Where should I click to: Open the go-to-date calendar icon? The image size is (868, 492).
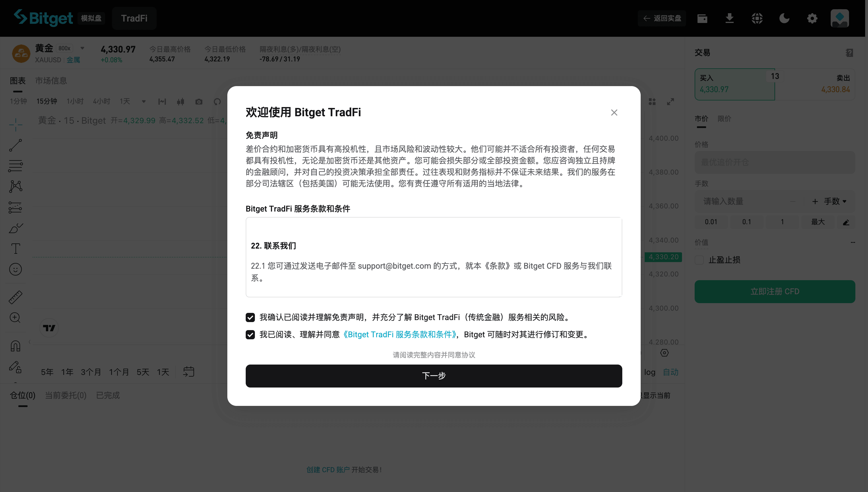189,372
